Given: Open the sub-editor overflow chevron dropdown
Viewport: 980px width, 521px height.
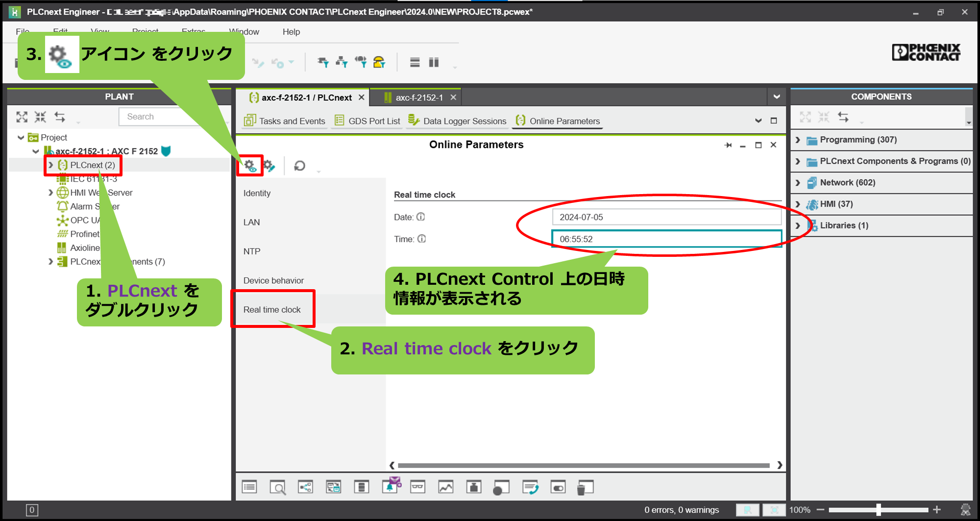Looking at the screenshot, I should 759,121.
